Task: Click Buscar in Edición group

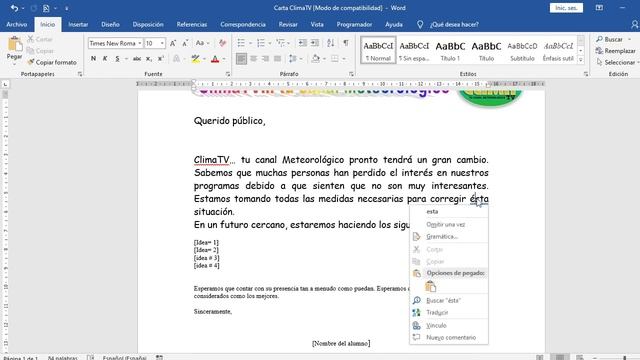Action: click(x=613, y=39)
